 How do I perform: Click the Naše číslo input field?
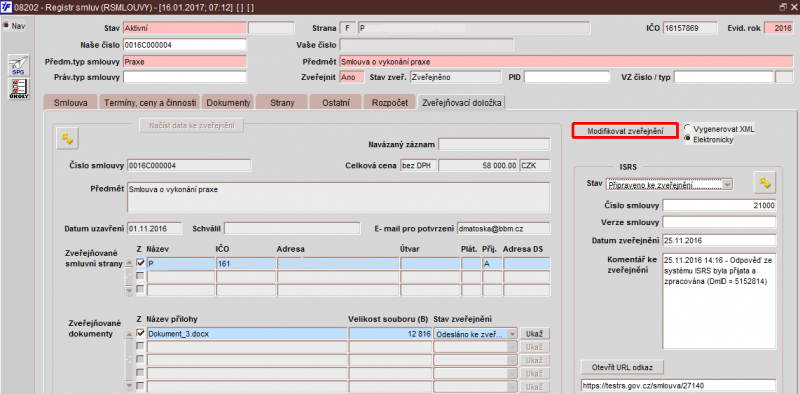tap(185, 45)
